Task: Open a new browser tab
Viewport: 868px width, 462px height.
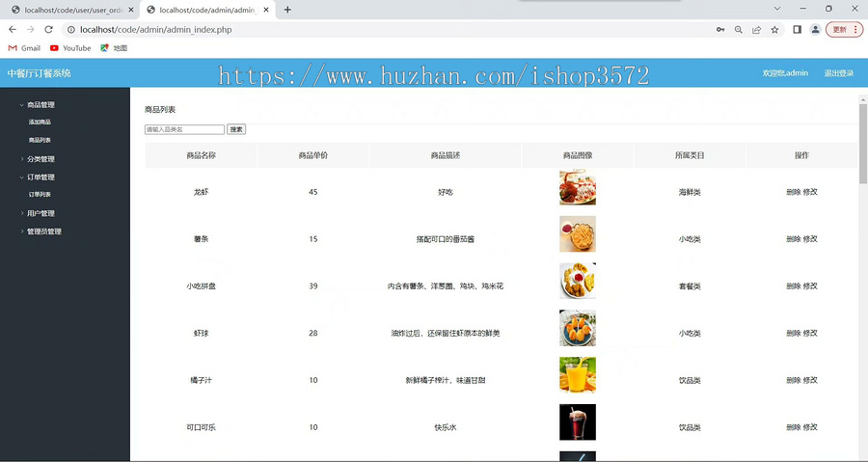Action: tap(287, 10)
